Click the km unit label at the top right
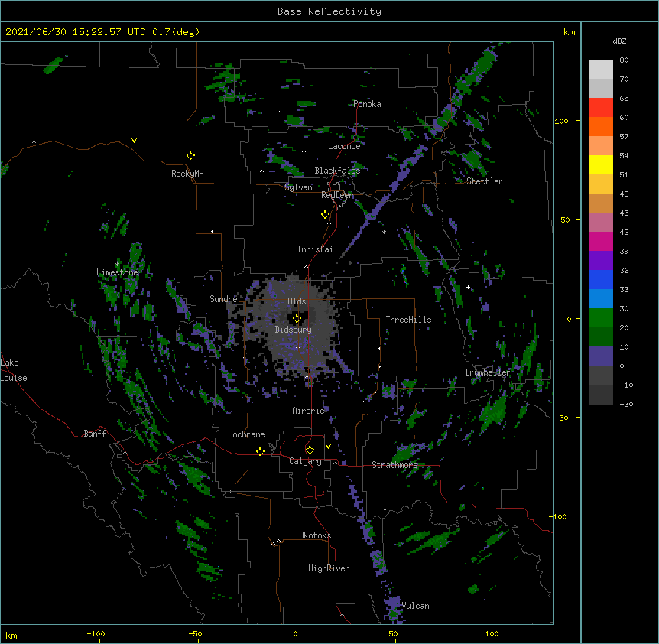The image size is (659, 644). (x=569, y=32)
